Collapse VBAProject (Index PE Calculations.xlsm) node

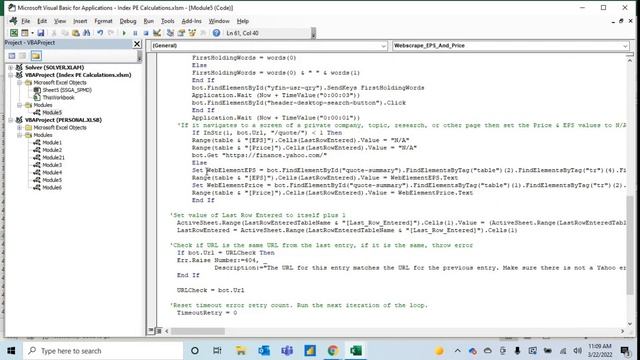(11, 75)
